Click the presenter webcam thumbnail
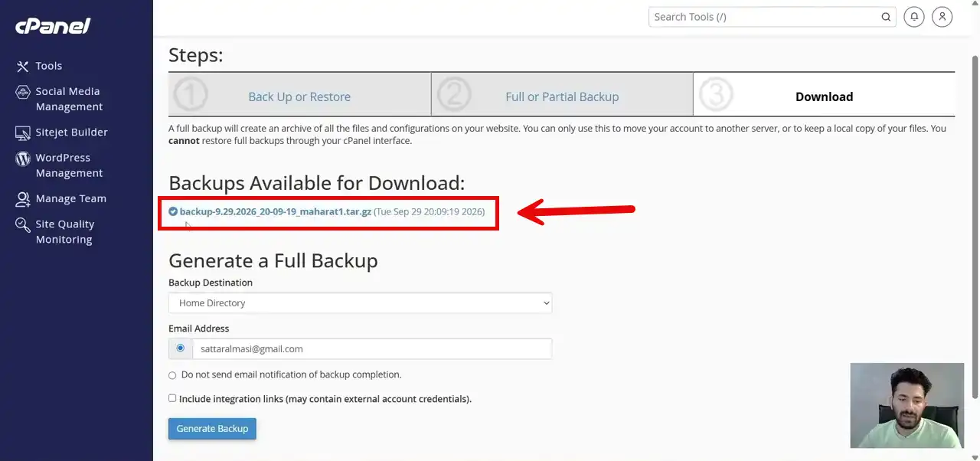Viewport: 980px width, 461px height. pos(907,406)
